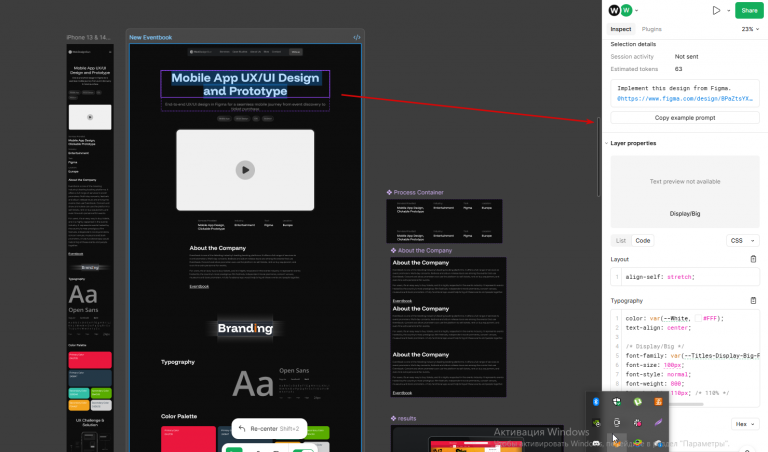Image resolution: width=768 pixels, height=452 pixels.
Task: Copy the Typography code with the clipboard icon
Action: point(753,301)
